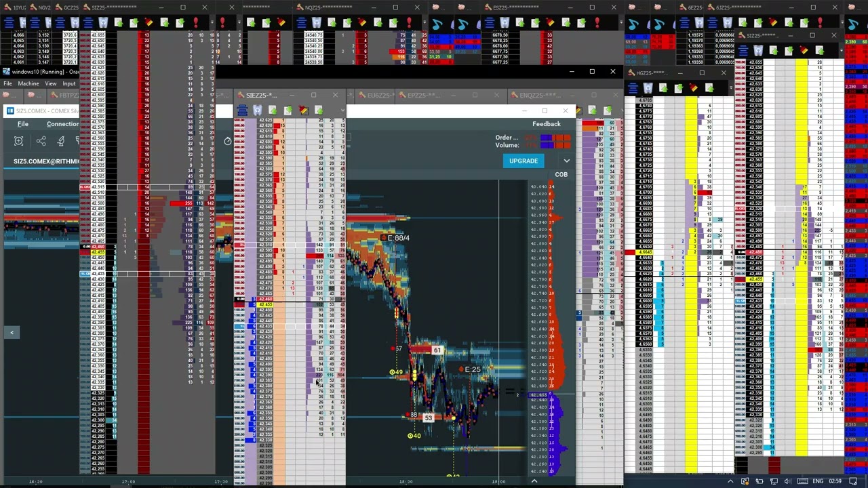Click stopwatch icon in Bookmap toolbar

click(228, 141)
